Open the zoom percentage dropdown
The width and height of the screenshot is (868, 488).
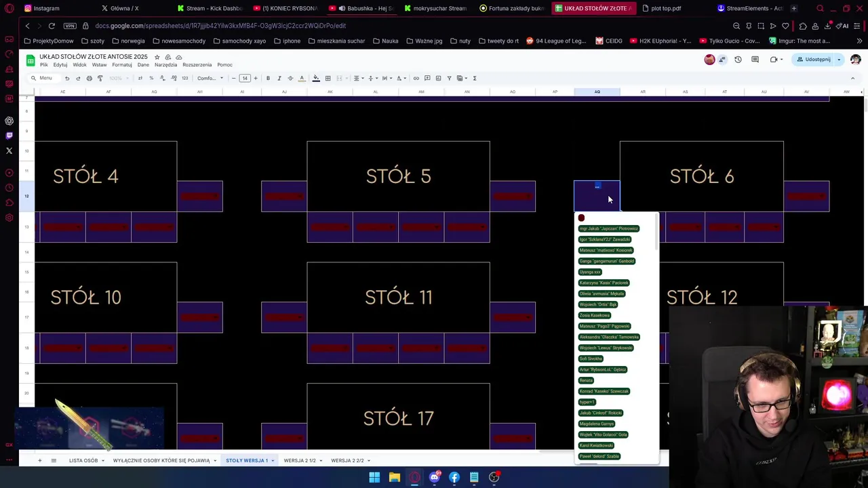[x=120, y=78]
